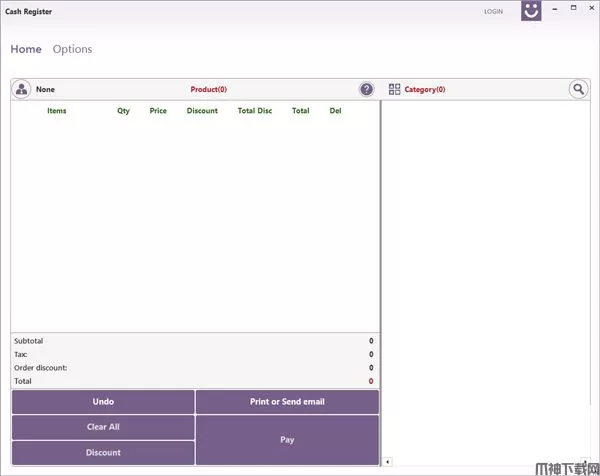Screen dimensions: 600x476
Task: Switch to the Home tab
Action: (x=26, y=49)
